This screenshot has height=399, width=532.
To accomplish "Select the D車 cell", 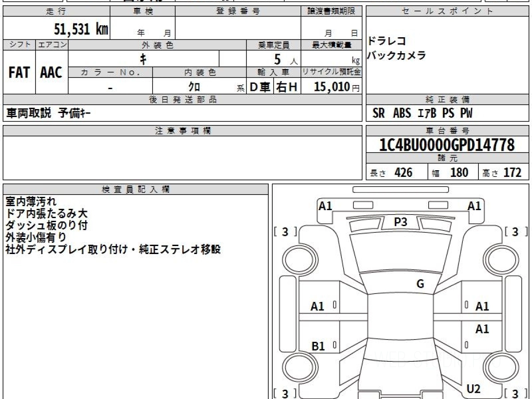I will [260, 87].
